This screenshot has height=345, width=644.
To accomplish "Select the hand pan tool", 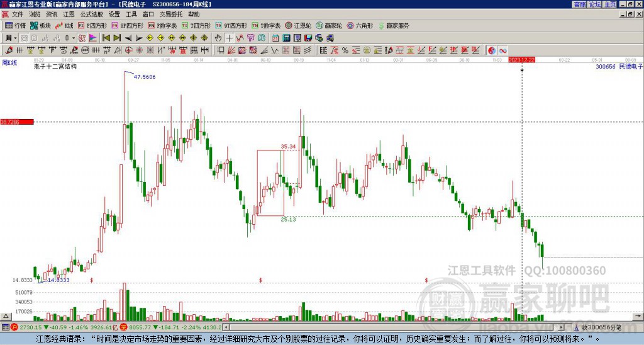I will point(218,38).
